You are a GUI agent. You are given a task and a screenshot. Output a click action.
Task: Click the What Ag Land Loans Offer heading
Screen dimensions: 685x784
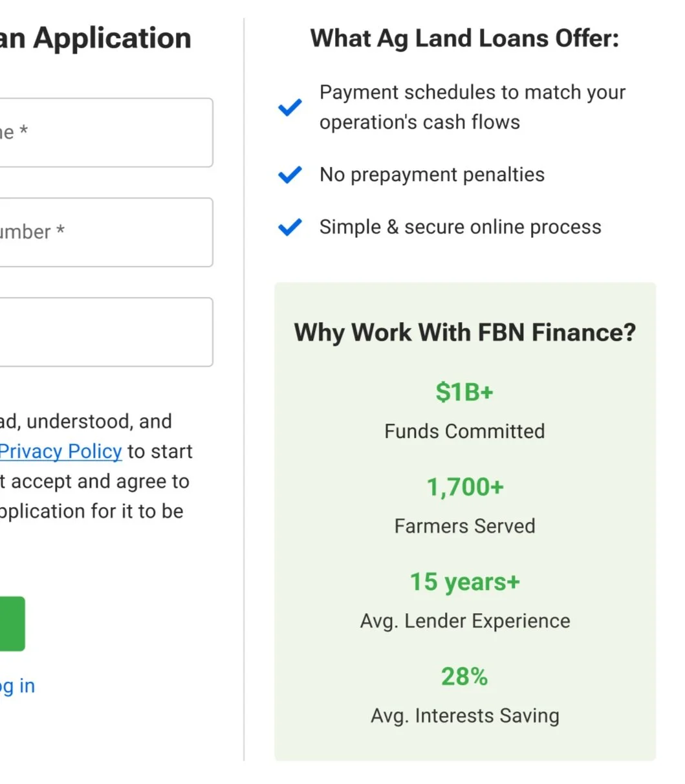click(464, 38)
